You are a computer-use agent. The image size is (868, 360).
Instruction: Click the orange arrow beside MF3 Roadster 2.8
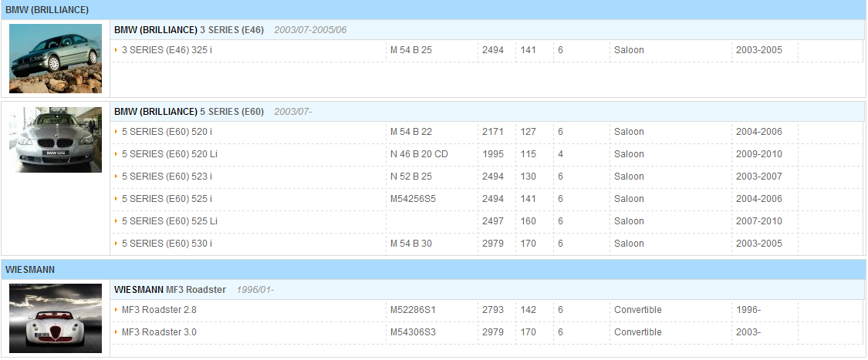coord(117,310)
